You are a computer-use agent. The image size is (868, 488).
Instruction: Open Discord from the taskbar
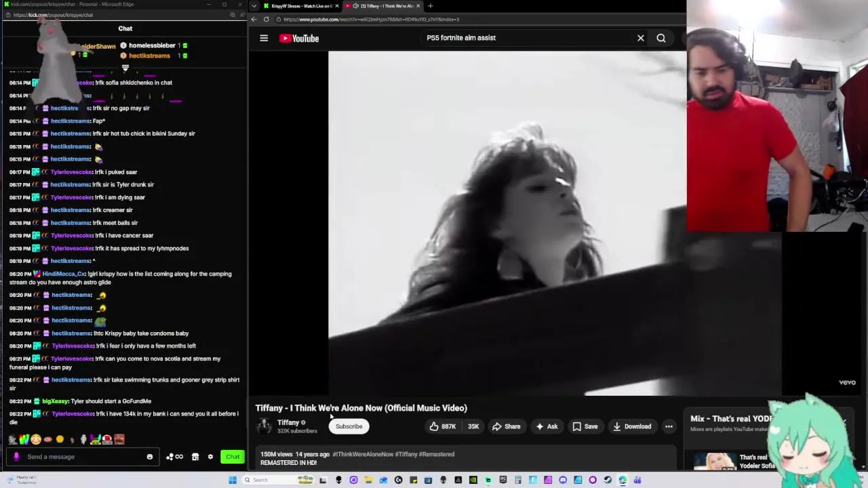point(563,480)
